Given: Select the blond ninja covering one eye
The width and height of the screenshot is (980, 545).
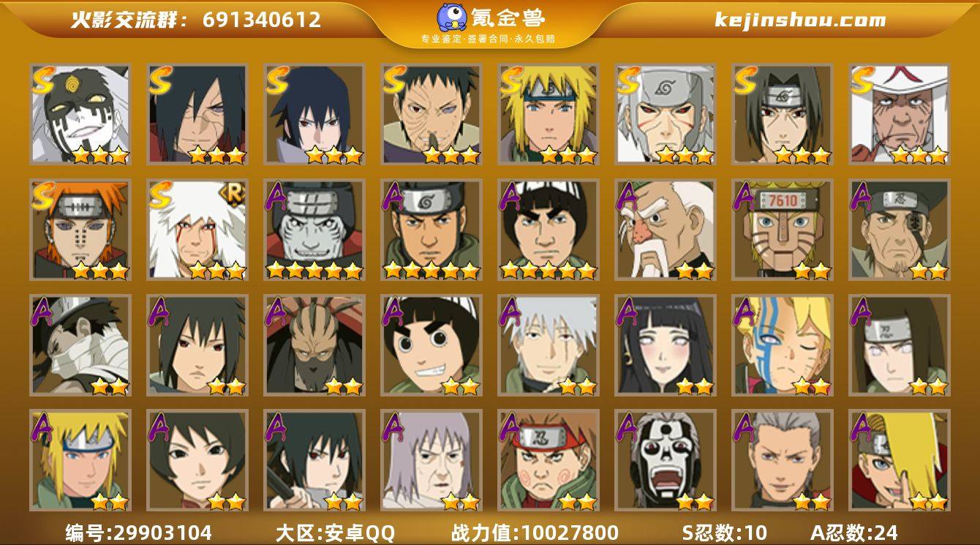Looking at the screenshot, I should (x=900, y=460).
